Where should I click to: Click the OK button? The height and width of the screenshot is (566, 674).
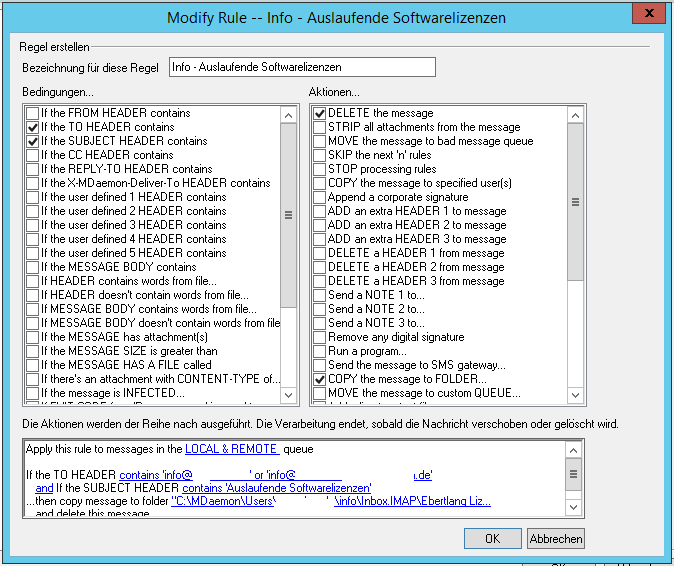(x=492, y=538)
